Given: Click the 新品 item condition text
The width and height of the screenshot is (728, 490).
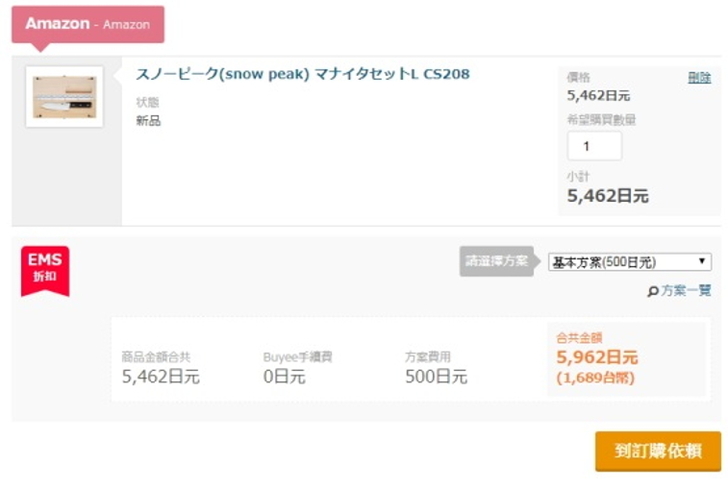Looking at the screenshot, I should click(x=148, y=121).
